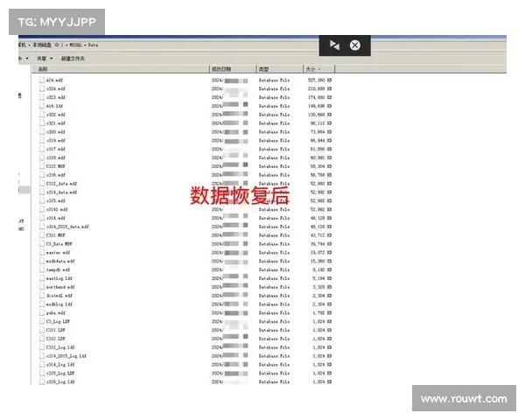The height and width of the screenshot is (420, 525).
Task: Select the file named northwnd.mdf
Action: [60, 287]
